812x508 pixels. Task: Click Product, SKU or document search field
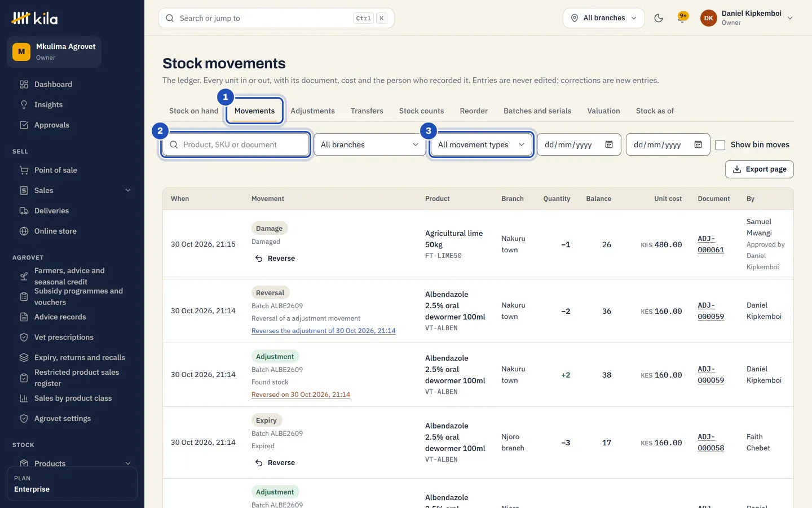click(x=236, y=144)
